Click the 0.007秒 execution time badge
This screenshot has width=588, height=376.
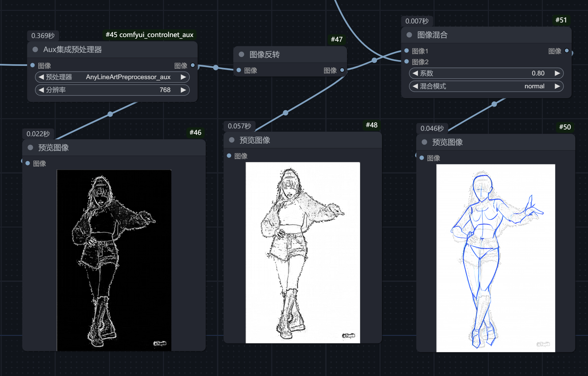click(x=417, y=21)
